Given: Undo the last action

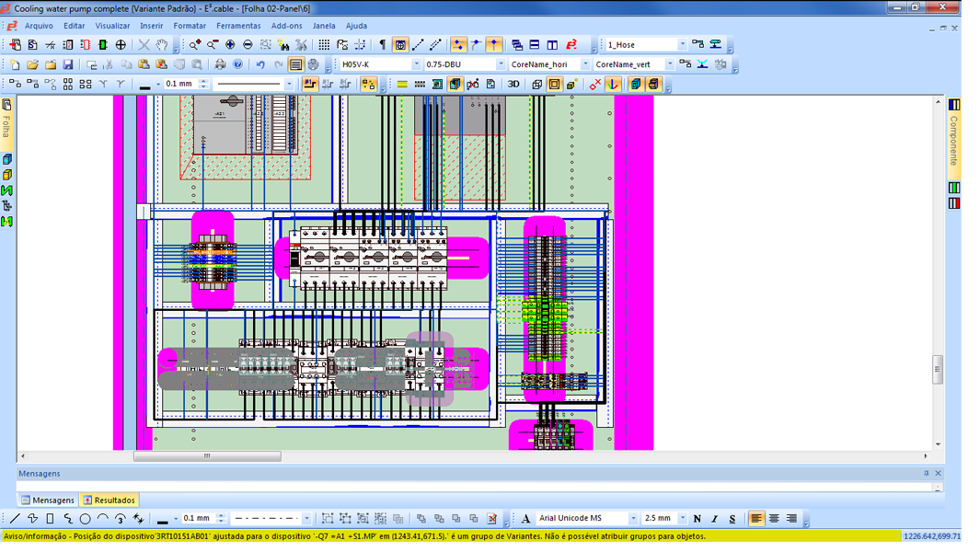Looking at the screenshot, I should tap(260, 64).
